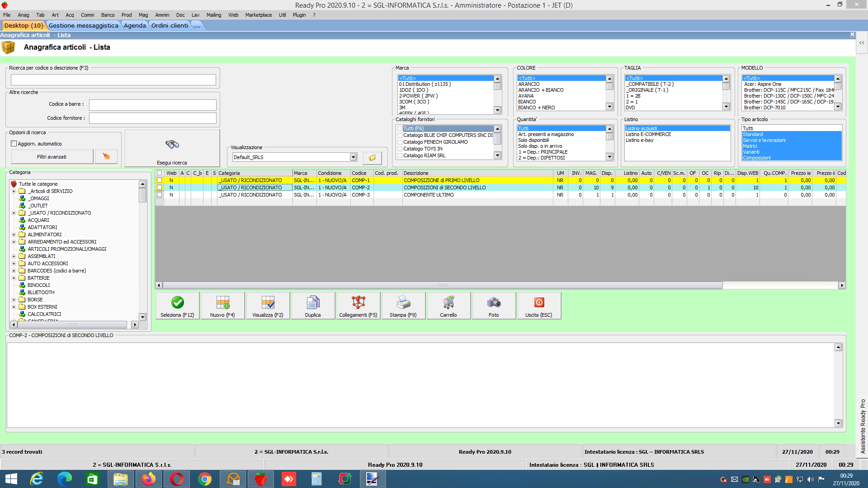This screenshot has height=488, width=868.
Task: Open the Foto camera button
Action: [494, 306]
